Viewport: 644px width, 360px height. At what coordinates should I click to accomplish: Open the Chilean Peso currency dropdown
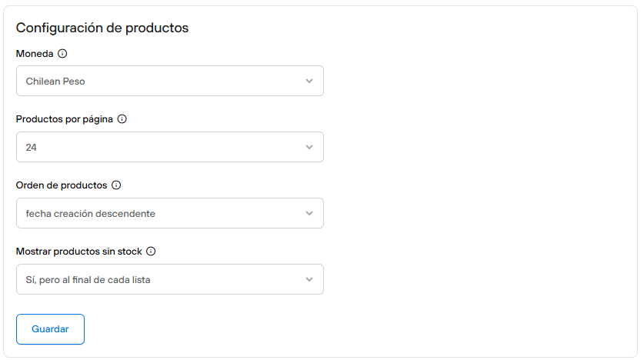click(x=169, y=81)
